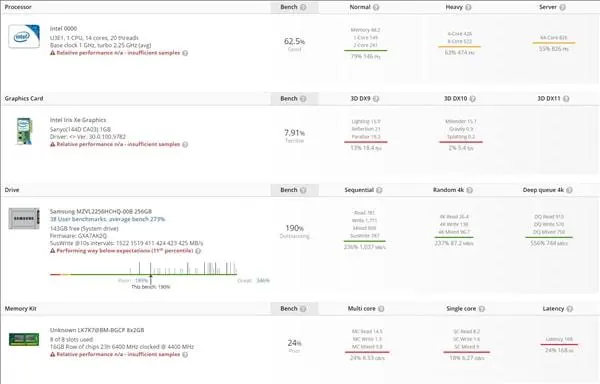Click the green memory kit image

[x=24, y=339]
